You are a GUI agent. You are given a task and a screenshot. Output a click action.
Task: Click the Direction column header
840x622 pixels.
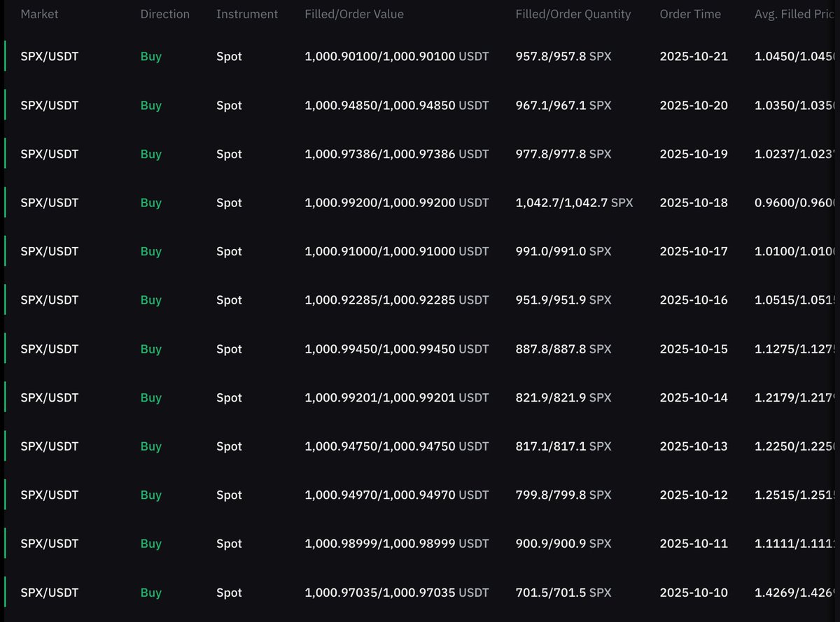coord(165,14)
